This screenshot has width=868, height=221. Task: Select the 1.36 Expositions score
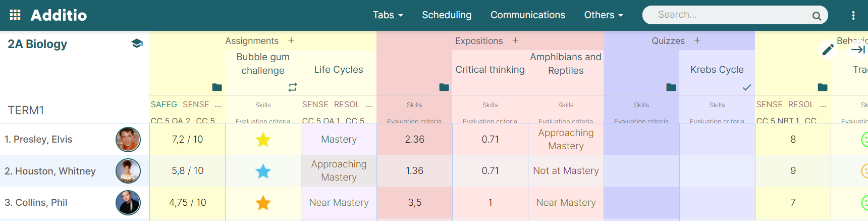[414, 171]
